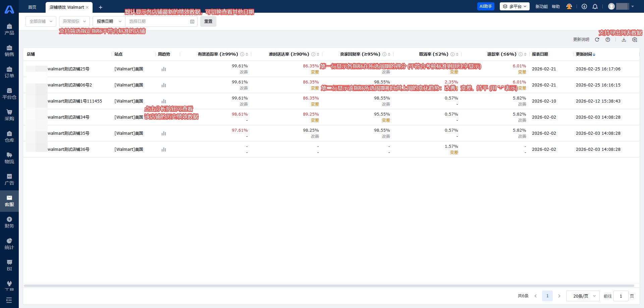This screenshot has width=644, height=308.
Task: Open the 物流 module in sidebar
Action: (9, 158)
